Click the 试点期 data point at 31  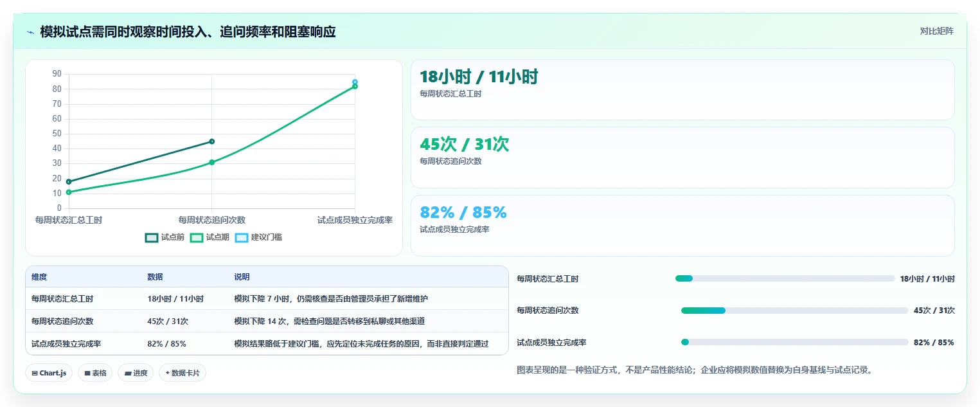[x=212, y=162]
